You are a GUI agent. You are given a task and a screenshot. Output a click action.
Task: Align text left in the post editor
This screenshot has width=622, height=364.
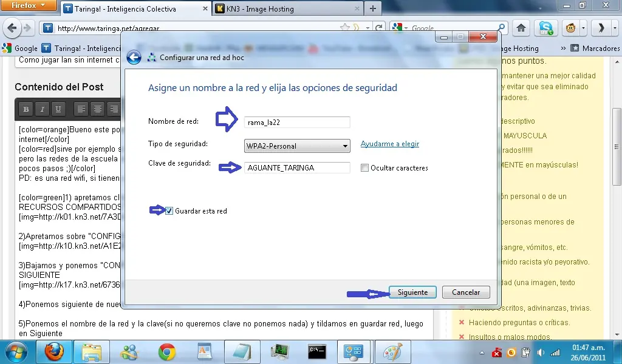81,109
